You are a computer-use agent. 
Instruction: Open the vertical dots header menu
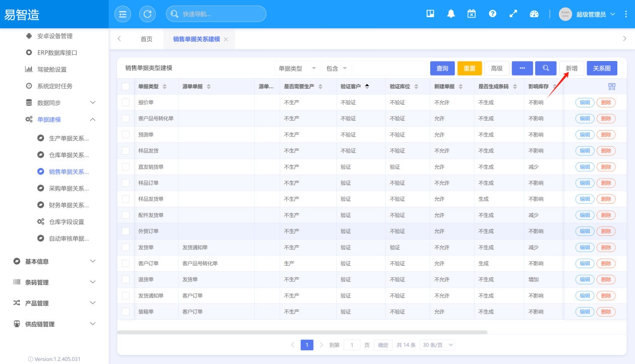click(x=626, y=14)
